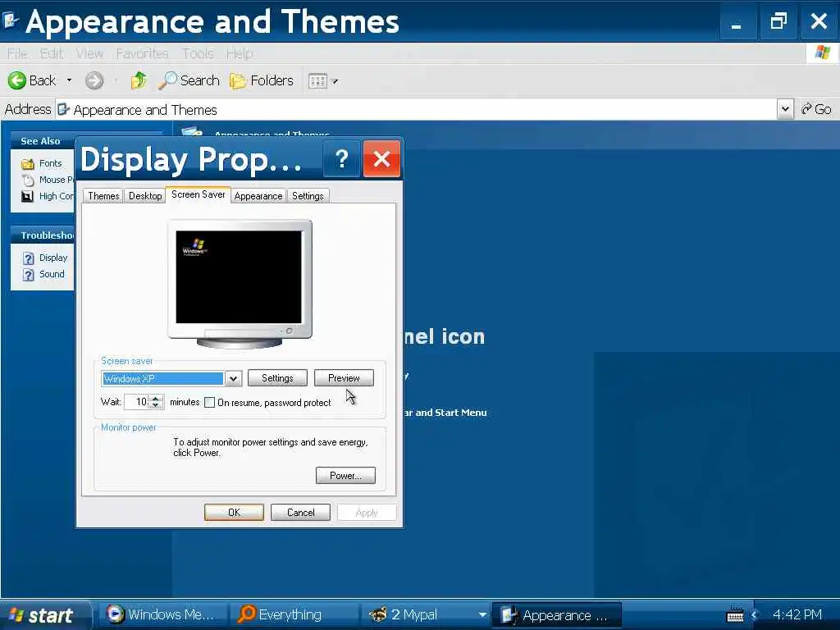This screenshot has height=630, width=840.
Task: Click the 4:42 PM clock
Action: click(x=797, y=614)
